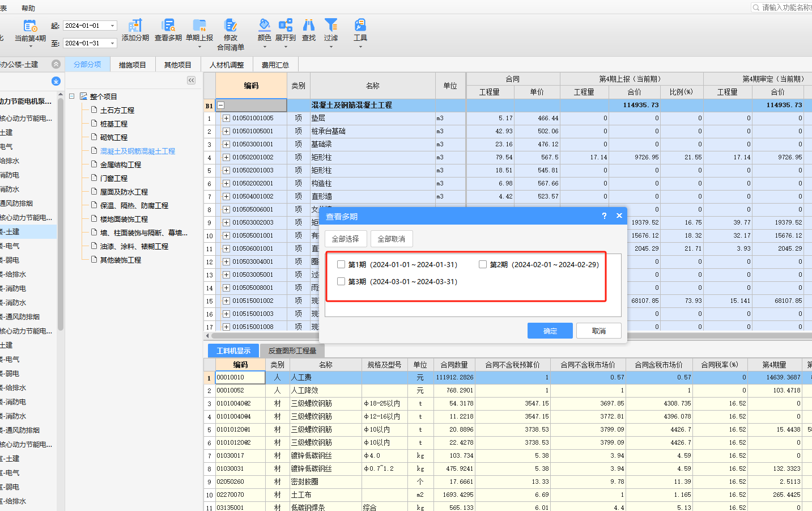Open the 帮助 menu
Screen dimensions: 812x511
(x=28, y=8)
